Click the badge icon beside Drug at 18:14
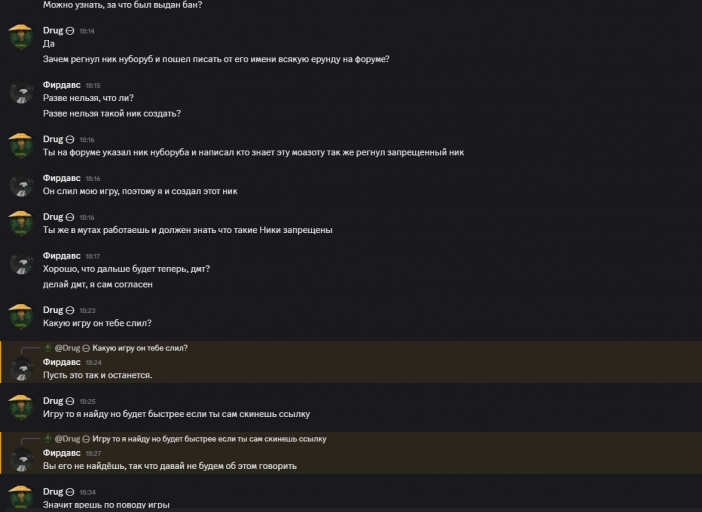Screen dimensions: 702x512 click(x=70, y=31)
